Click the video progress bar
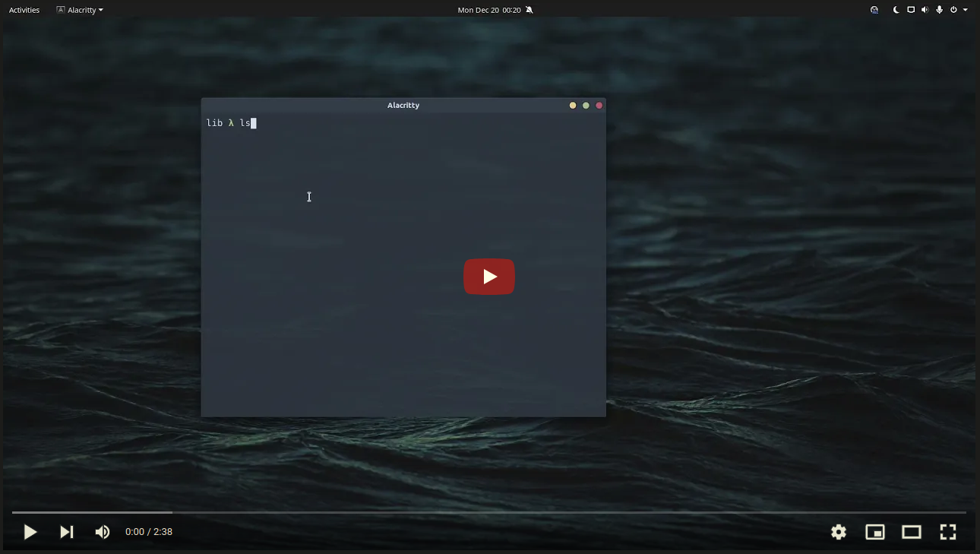The width and height of the screenshot is (980, 554). click(489, 512)
